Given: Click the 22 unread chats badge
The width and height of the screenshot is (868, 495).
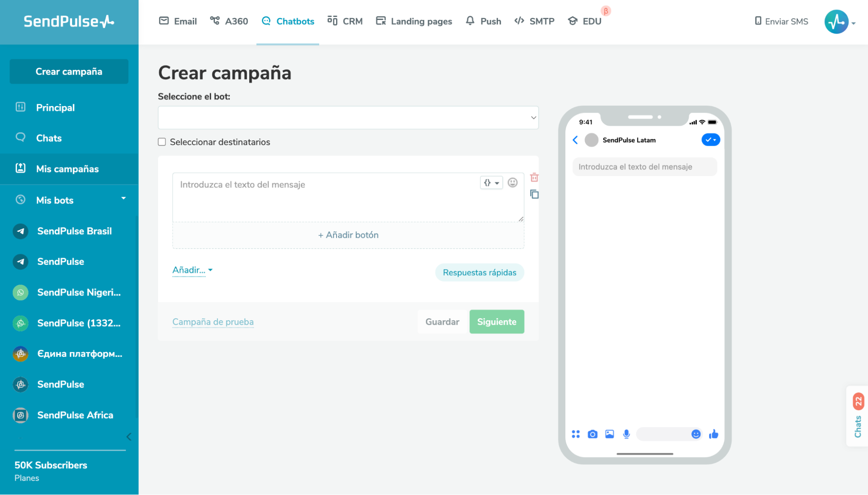Looking at the screenshot, I should [858, 402].
